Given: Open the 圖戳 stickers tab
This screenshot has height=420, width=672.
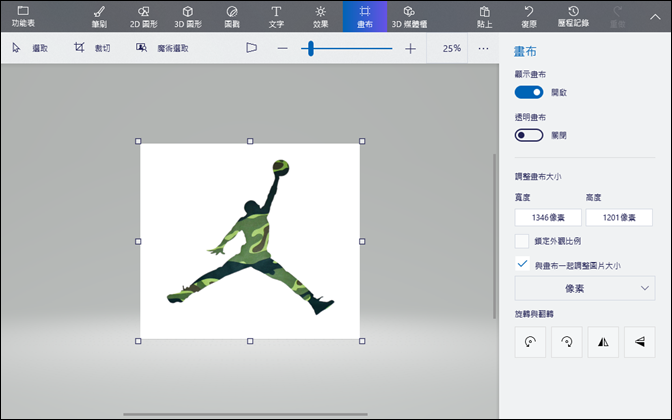Looking at the screenshot, I should [232, 16].
